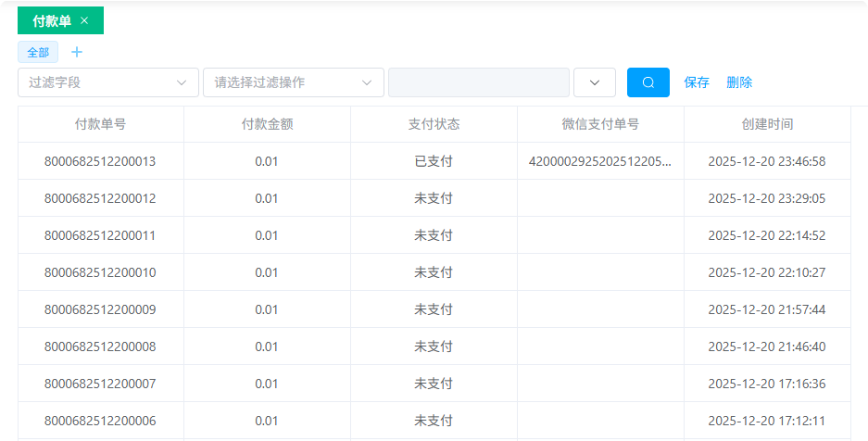Click the truncated WeChat number 4200002925202512205...
Viewport: 868px width, 441px height.
[600, 161]
